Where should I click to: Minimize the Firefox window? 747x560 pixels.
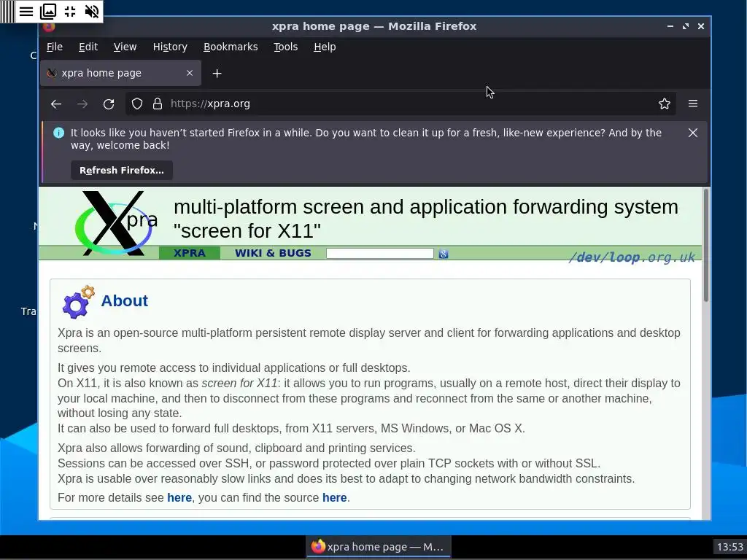670,26
